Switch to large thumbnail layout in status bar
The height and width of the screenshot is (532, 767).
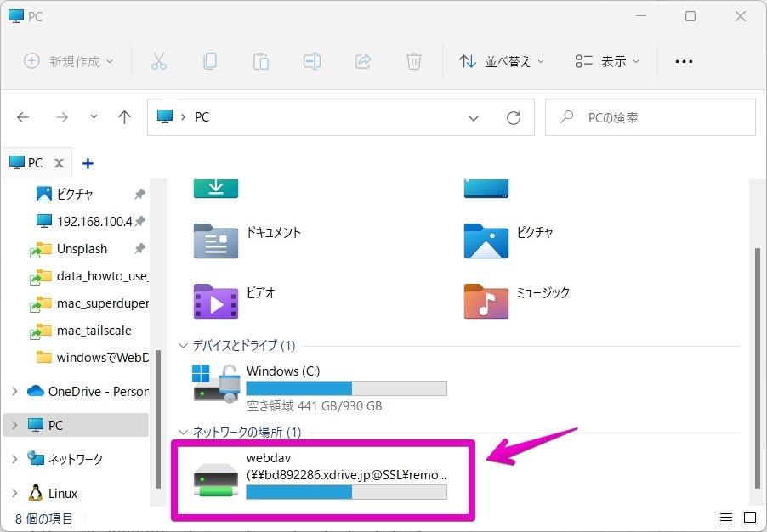pyautogui.click(x=749, y=518)
